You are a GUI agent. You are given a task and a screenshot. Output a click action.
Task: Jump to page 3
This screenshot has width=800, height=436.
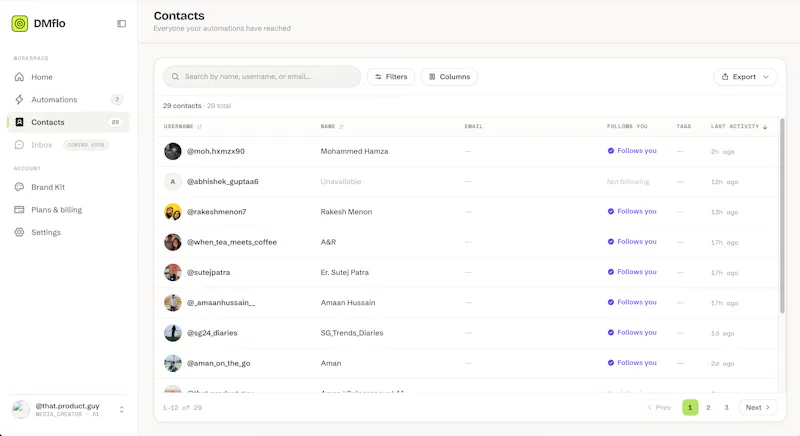[x=727, y=407]
